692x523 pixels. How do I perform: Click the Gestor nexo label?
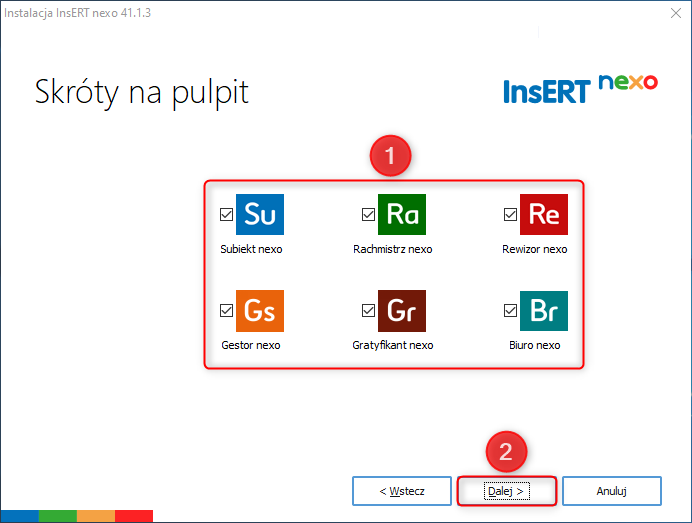tap(251, 345)
